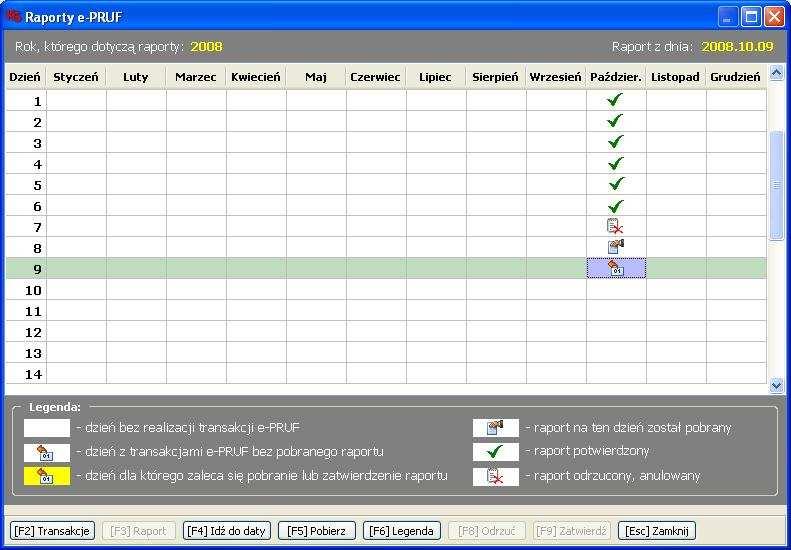Click the Styczeń column header
This screenshot has width=791, height=550.
pos(76,77)
